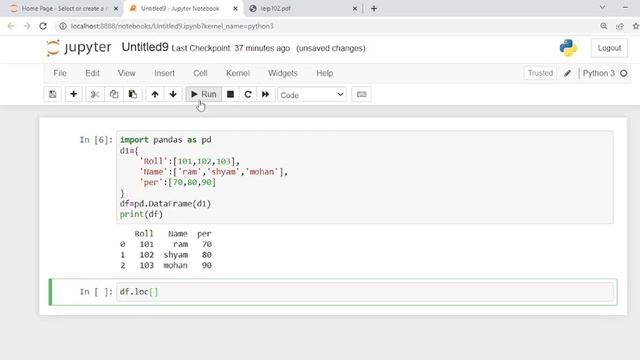Share this page icon
Viewport: 640px width, 360px height.
click(620, 26)
